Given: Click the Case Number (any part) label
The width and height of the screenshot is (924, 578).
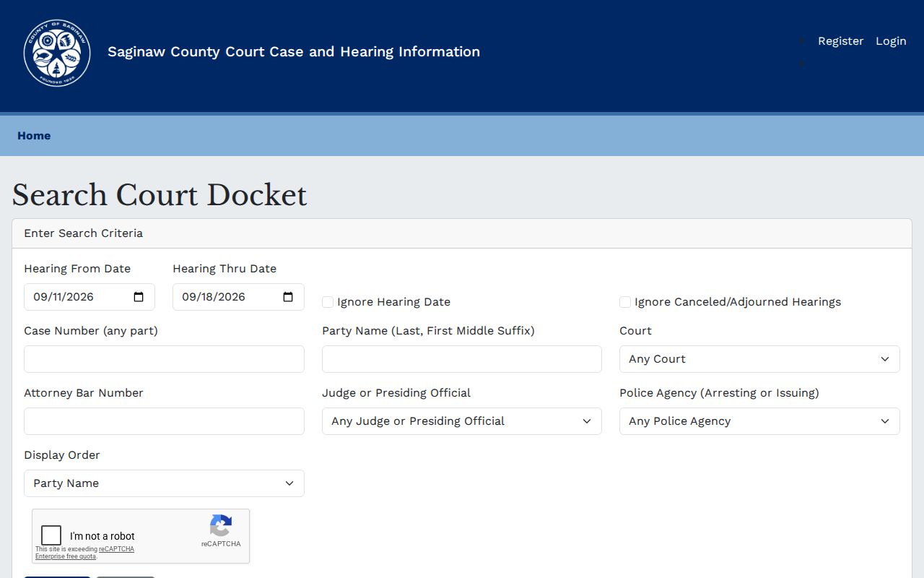Looking at the screenshot, I should coord(91,331).
